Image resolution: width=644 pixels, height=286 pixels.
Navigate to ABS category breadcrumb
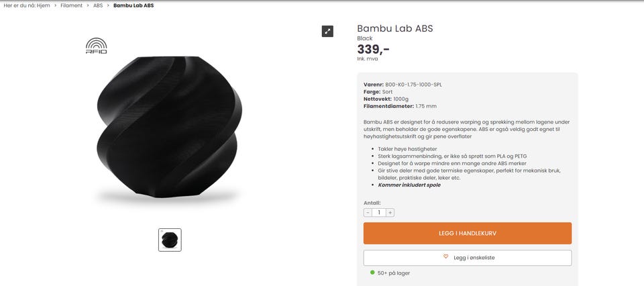(x=98, y=5)
